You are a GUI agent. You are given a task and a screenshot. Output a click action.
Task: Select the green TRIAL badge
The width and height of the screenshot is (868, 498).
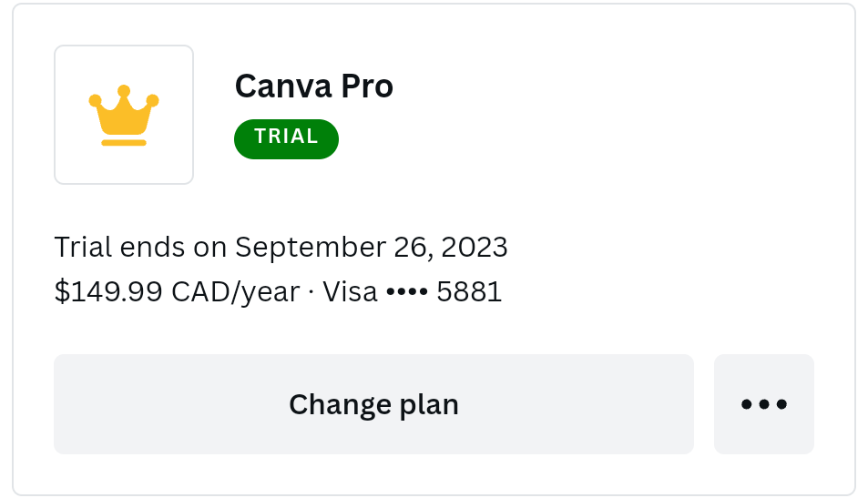(x=286, y=138)
